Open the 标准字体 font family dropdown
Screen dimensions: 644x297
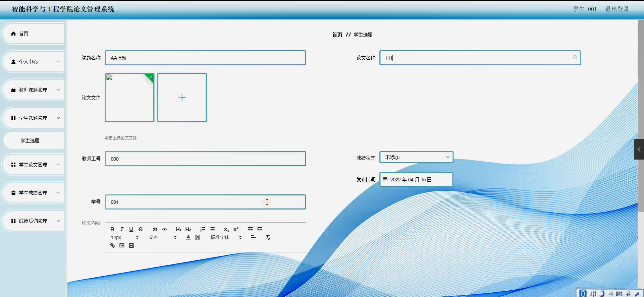coord(226,237)
